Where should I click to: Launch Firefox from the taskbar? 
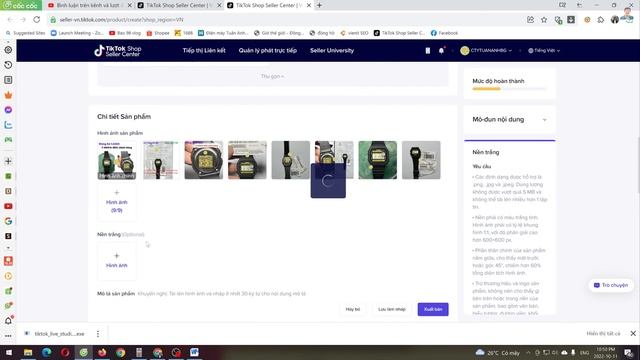(x=102, y=352)
